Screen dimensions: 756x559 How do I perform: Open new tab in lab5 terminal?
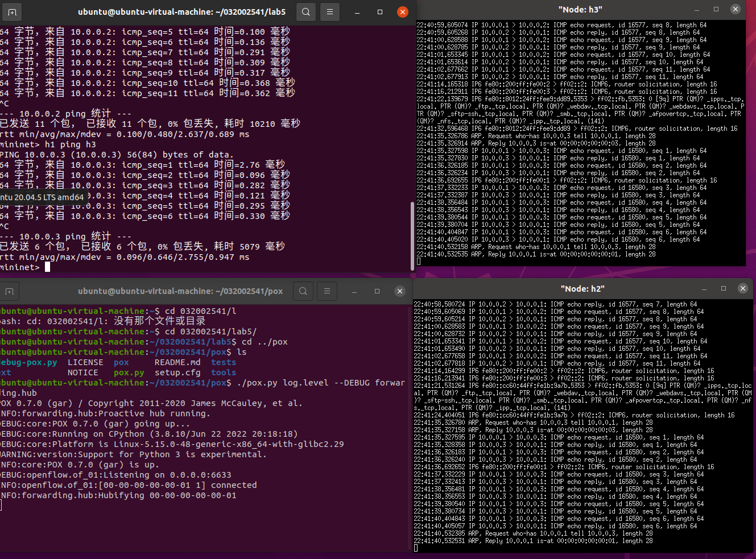[11, 12]
